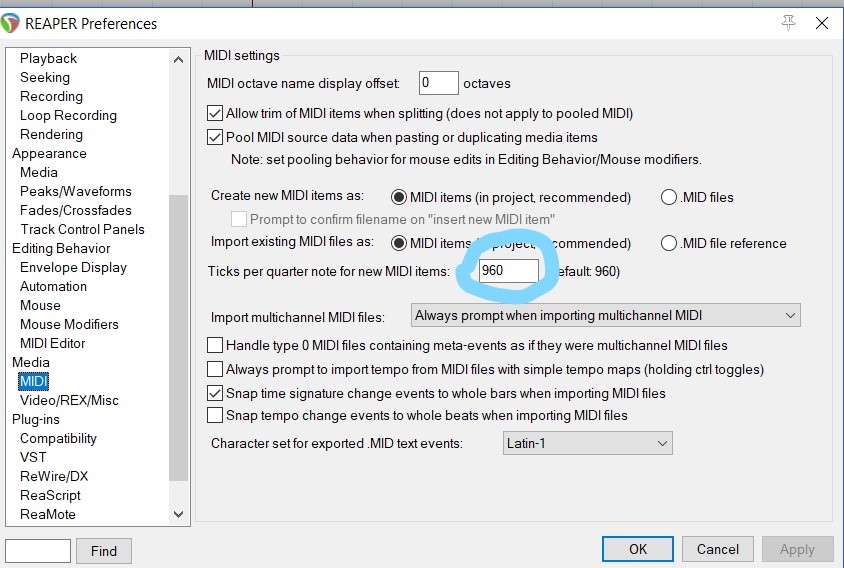Select .MID files for new MIDI items
This screenshot has height=568, width=844.
coord(669,197)
